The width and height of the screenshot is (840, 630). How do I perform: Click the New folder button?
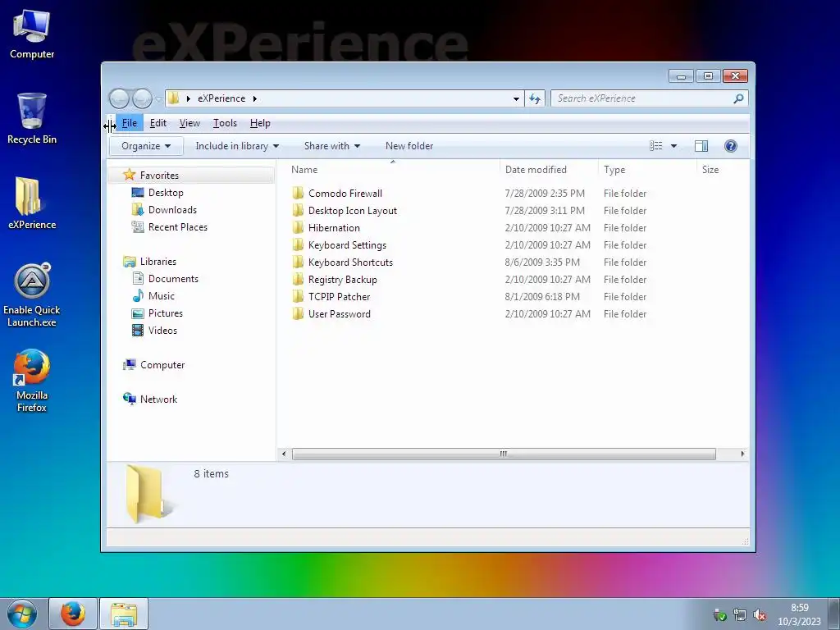409,146
